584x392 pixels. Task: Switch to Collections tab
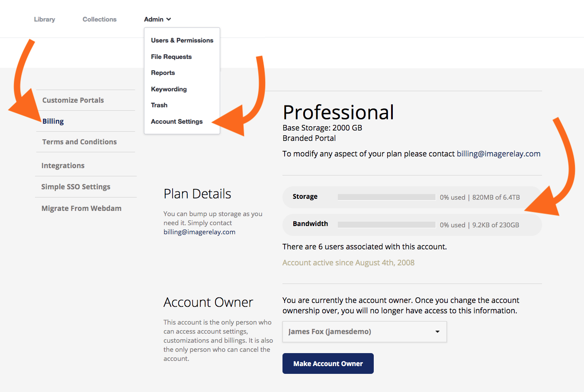(x=99, y=19)
